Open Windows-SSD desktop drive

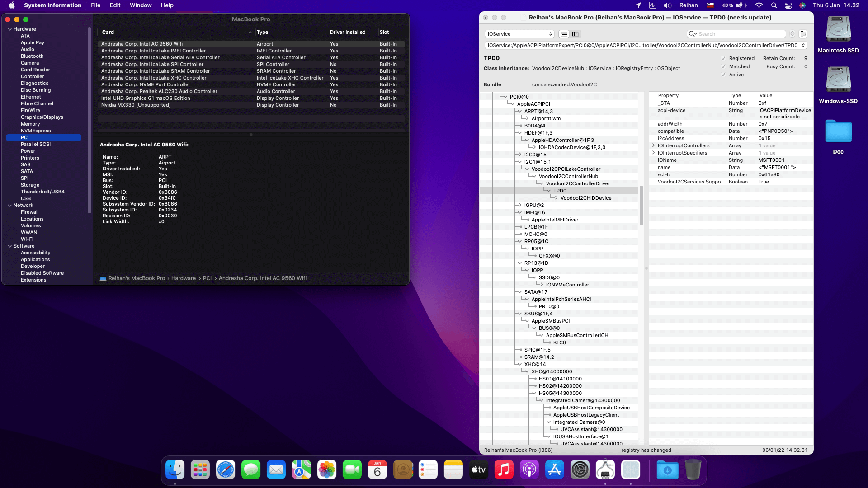pos(838,80)
